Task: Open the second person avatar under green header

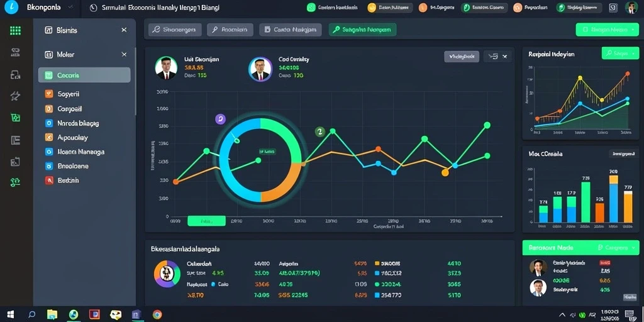Action: [538, 287]
